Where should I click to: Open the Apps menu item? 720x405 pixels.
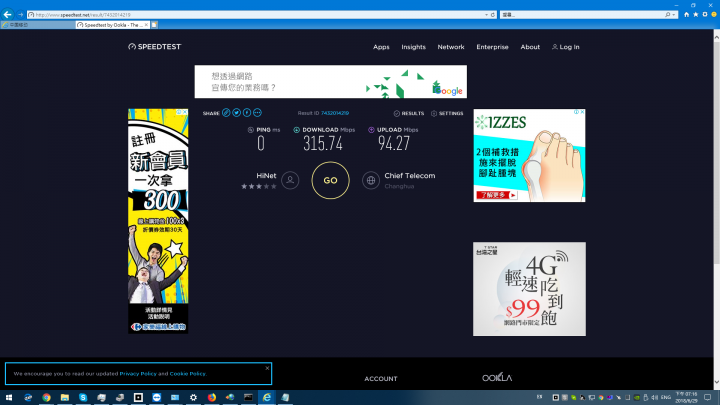tap(381, 47)
